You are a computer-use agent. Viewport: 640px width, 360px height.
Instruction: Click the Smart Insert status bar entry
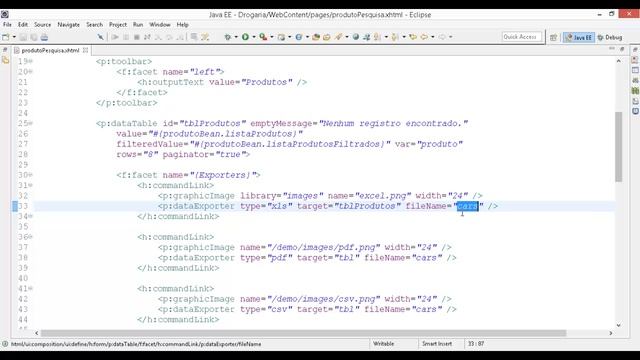tap(437, 344)
